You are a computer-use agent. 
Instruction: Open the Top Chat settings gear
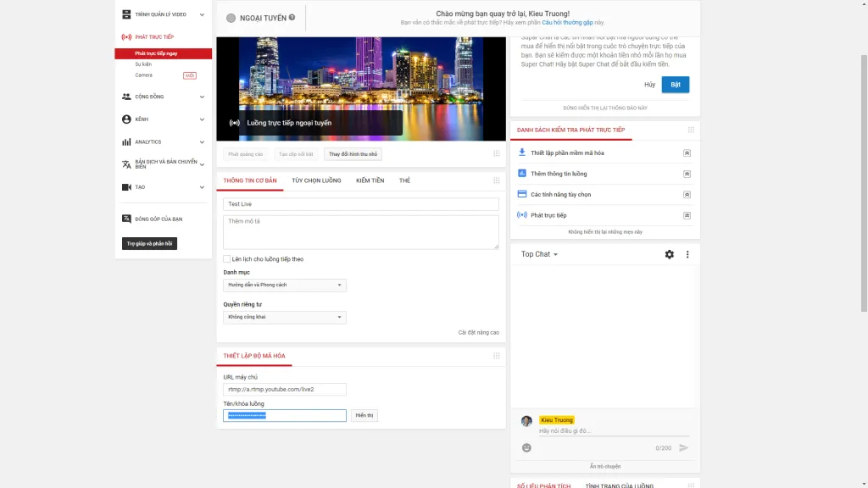click(669, 253)
